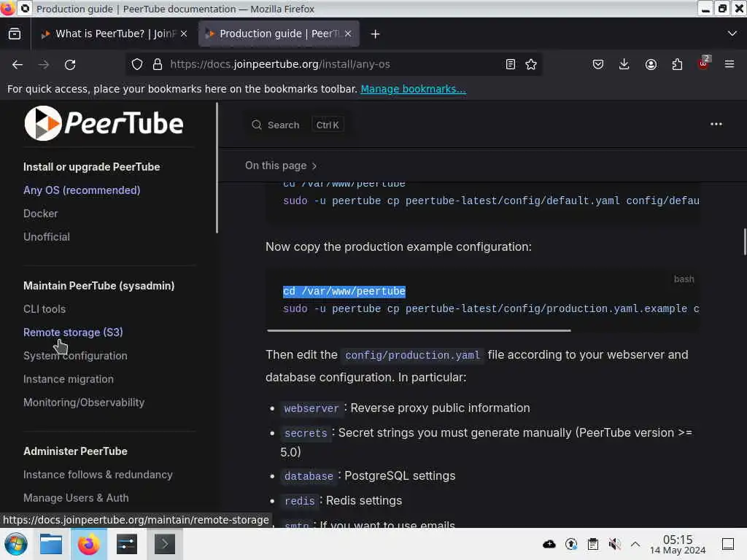Open Any OS (recommended) page
Image resolution: width=747 pixels, height=560 pixels.
point(82,190)
